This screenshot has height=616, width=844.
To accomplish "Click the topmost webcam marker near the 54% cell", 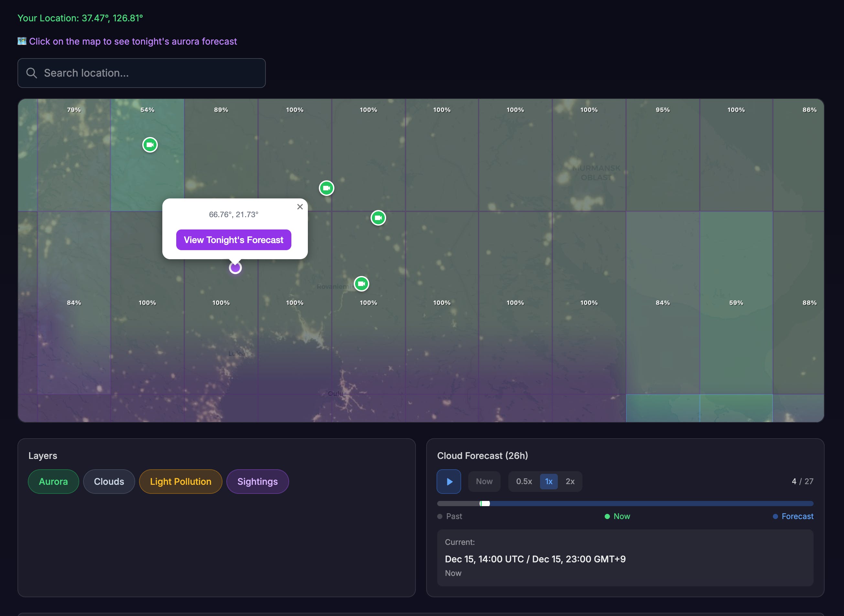I will 150,145.
